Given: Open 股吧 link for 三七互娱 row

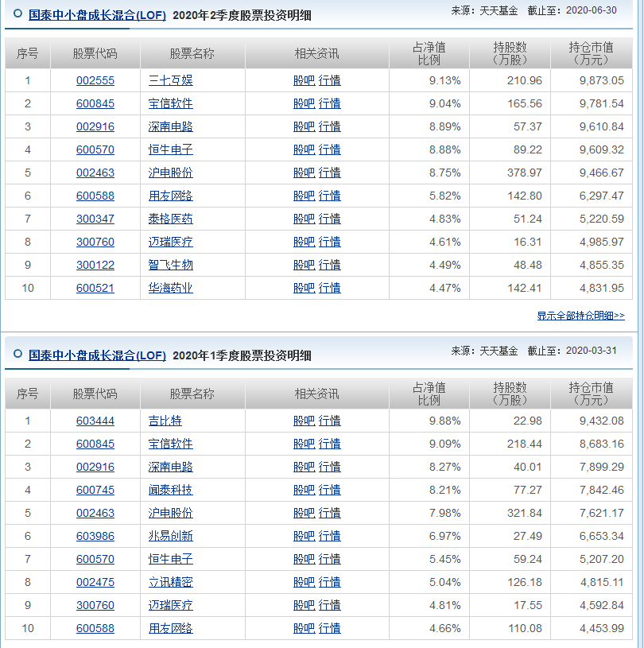Looking at the screenshot, I should [305, 80].
